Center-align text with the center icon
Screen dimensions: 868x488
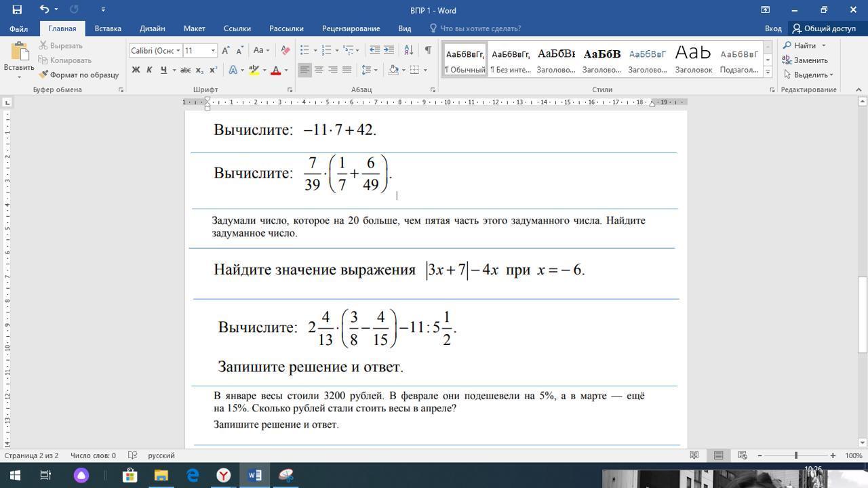[x=319, y=70]
